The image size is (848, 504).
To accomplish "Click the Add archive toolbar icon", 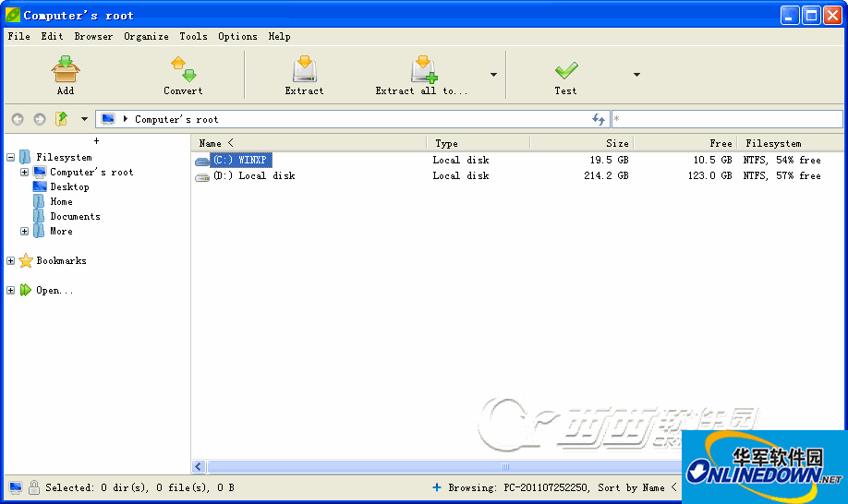I will (x=65, y=70).
